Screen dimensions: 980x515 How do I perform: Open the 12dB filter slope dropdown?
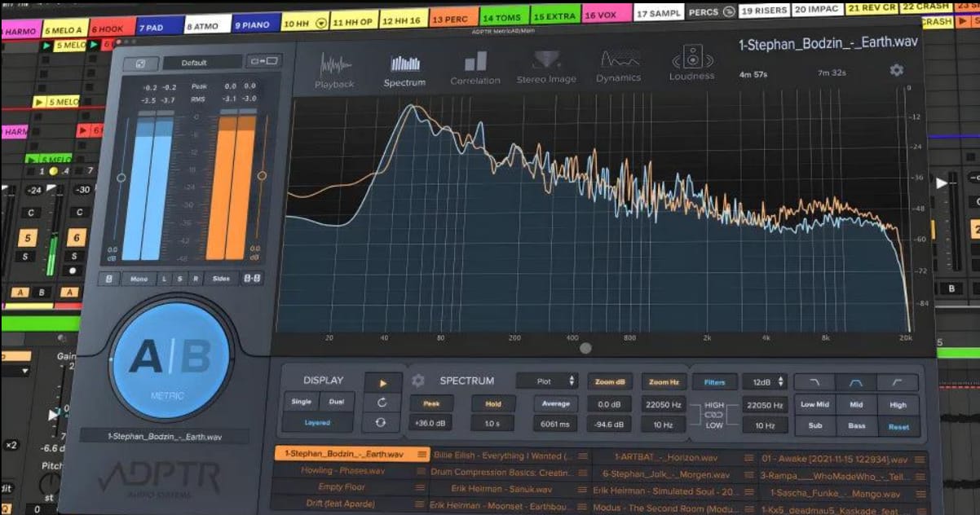[x=765, y=381]
